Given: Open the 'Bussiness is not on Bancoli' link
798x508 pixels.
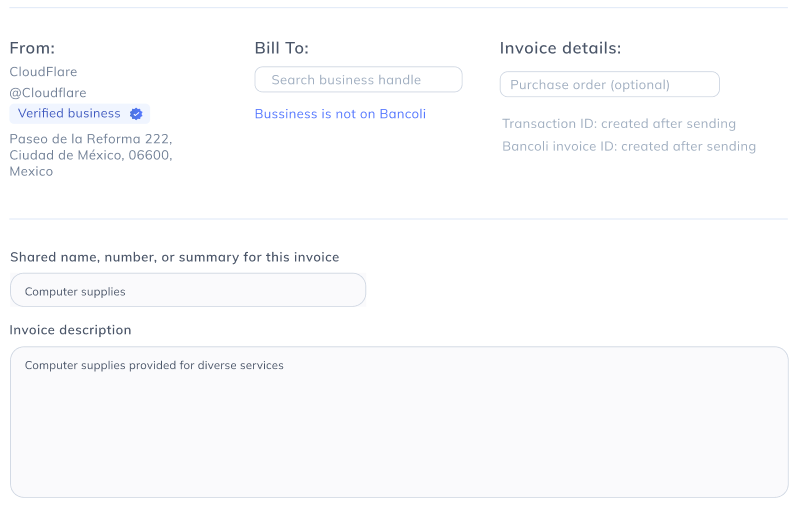Looking at the screenshot, I should [340, 114].
